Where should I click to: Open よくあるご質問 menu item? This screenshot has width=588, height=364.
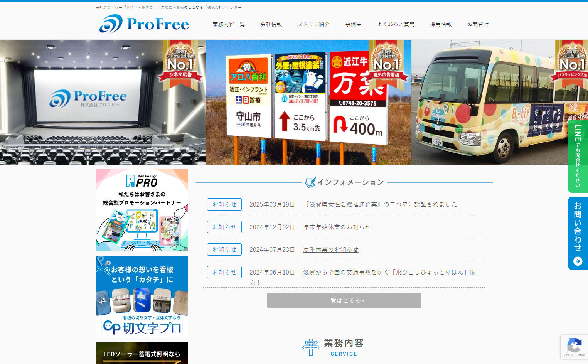click(396, 24)
